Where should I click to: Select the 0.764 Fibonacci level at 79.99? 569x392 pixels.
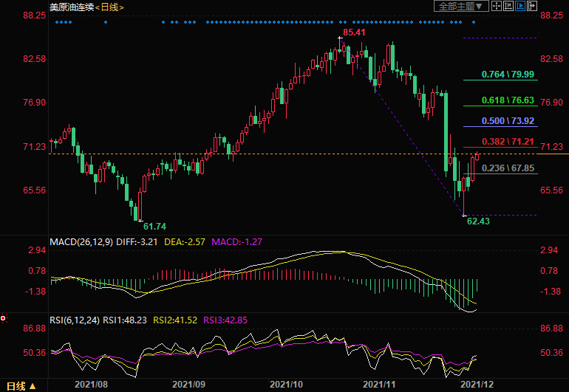click(507, 75)
